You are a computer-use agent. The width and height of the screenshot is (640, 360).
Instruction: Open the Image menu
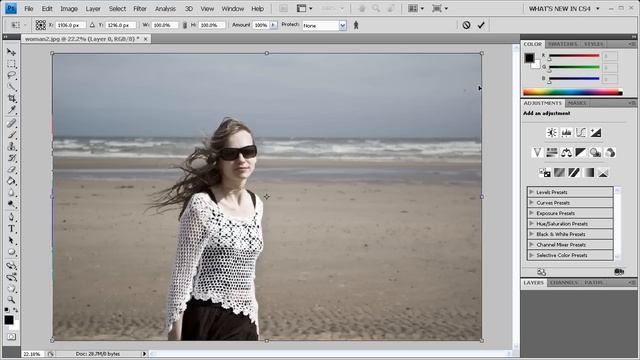(x=69, y=9)
